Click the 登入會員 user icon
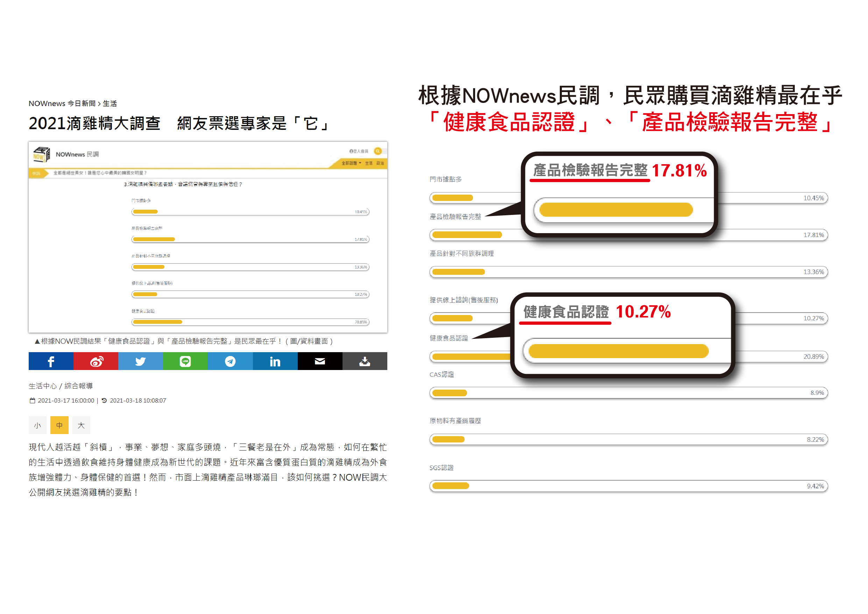 (x=351, y=151)
